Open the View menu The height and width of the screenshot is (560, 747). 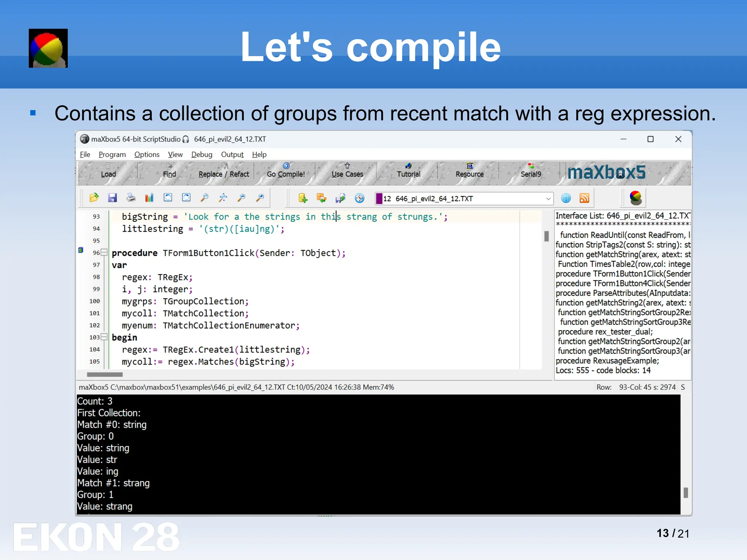pyautogui.click(x=175, y=155)
